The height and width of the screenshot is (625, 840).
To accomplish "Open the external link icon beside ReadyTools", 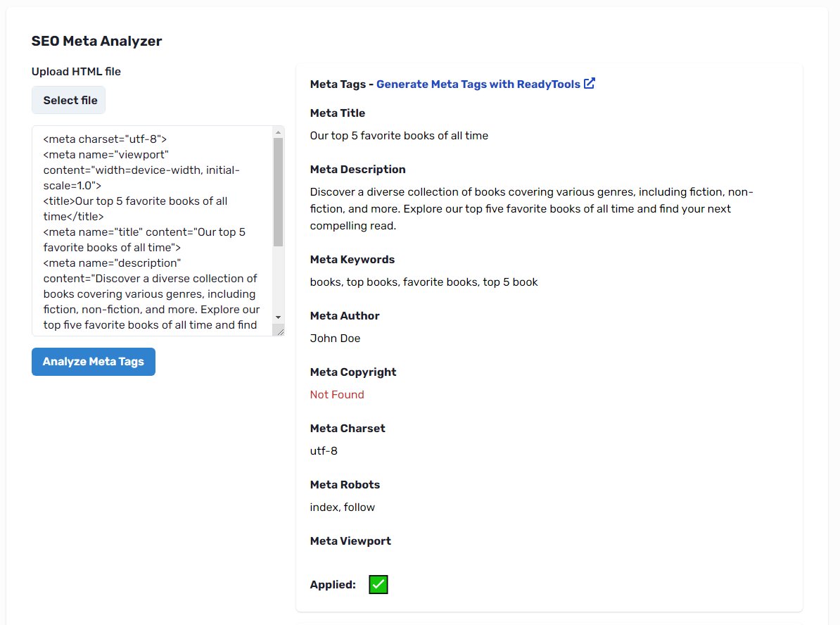I will [590, 84].
